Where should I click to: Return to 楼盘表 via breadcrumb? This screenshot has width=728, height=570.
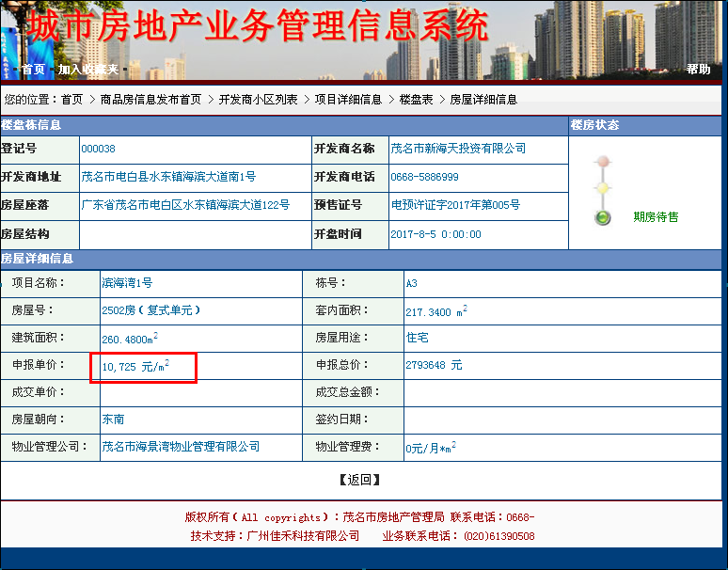[x=416, y=100]
